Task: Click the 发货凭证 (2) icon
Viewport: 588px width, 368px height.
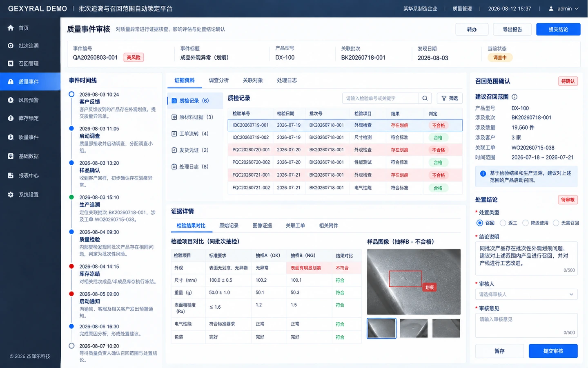Action: pyautogui.click(x=174, y=150)
